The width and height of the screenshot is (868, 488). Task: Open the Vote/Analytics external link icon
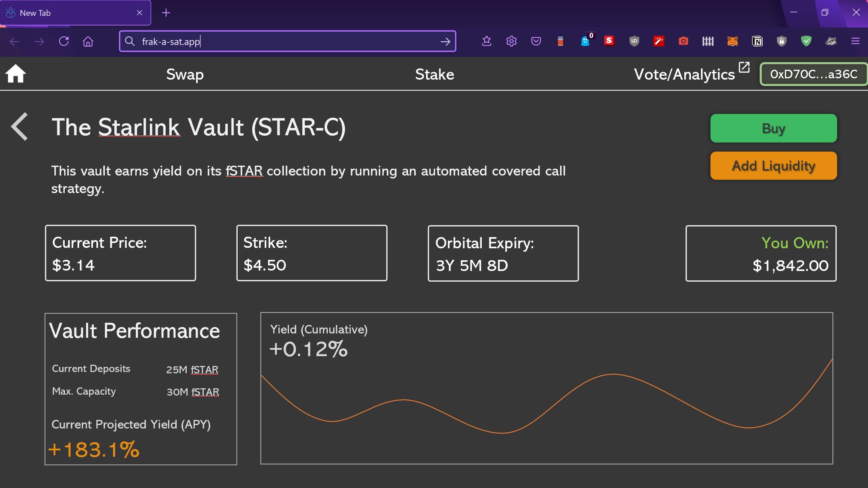coord(744,67)
